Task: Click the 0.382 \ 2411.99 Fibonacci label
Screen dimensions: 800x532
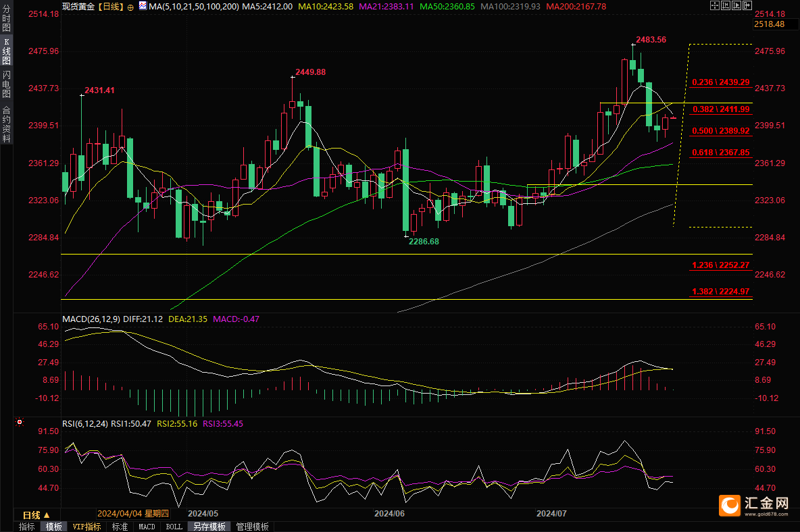Action: [721, 109]
